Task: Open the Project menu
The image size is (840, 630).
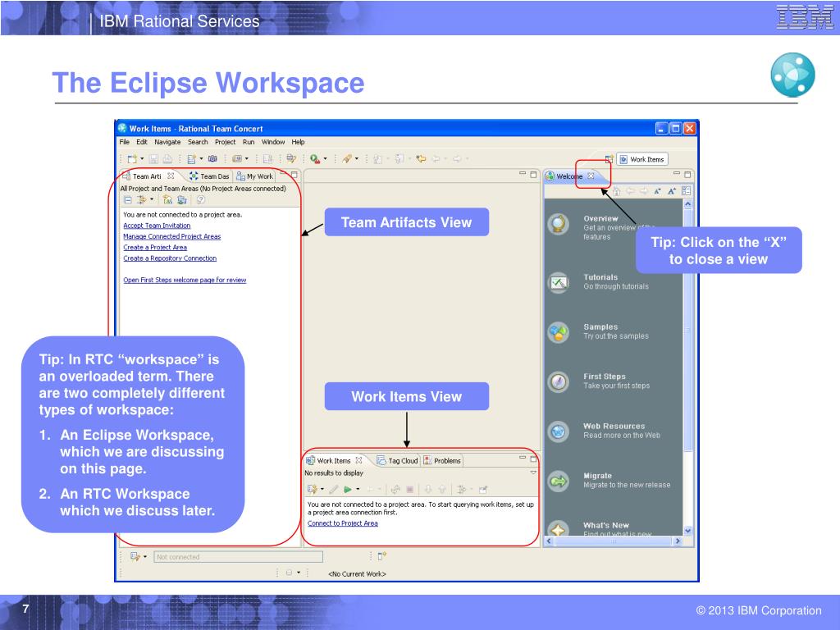Action: click(225, 142)
